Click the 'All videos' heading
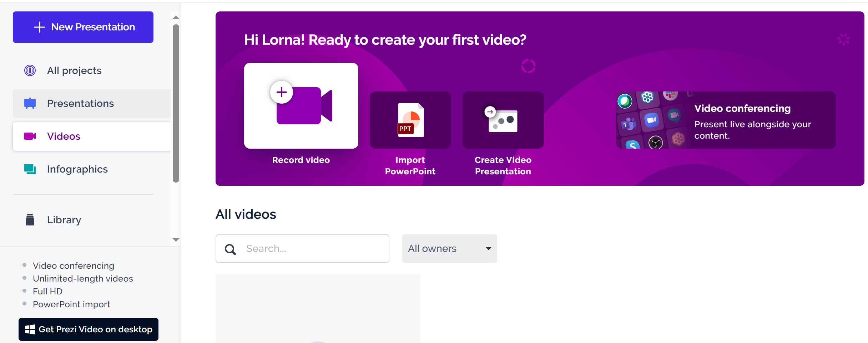868x343 pixels. (x=246, y=214)
